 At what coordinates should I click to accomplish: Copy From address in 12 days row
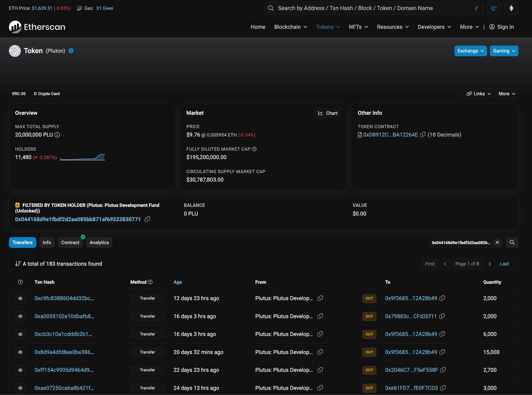(320, 298)
